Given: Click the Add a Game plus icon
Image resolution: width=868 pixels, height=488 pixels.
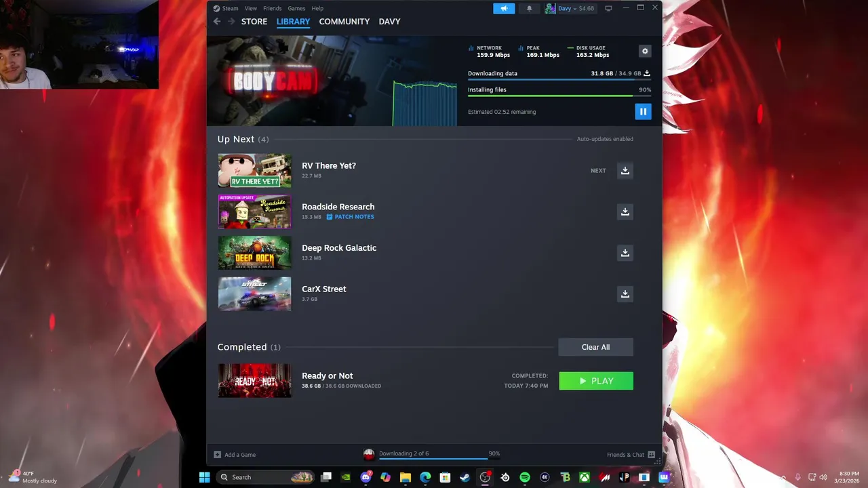Looking at the screenshot, I should [x=217, y=455].
